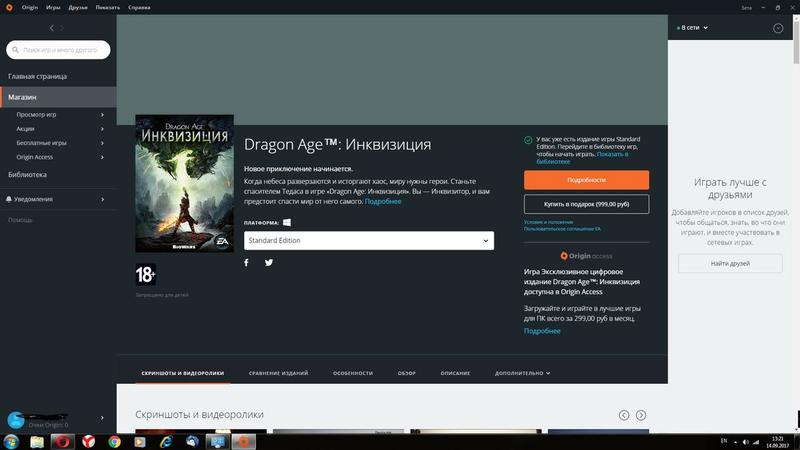Switch to the Сравнение изданий tab
This screenshot has width=800, height=450.
pyautogui.click(x=279, y=373)
